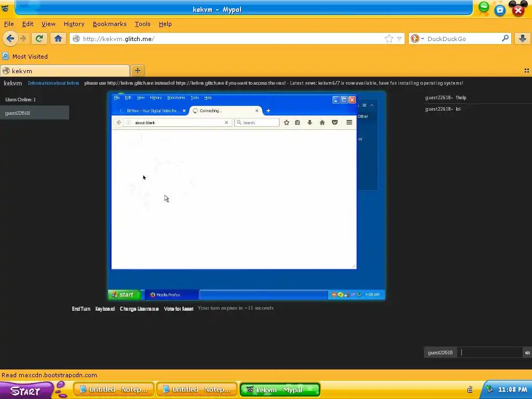Select user guest22618 in users list

click(x=35, y=113)
